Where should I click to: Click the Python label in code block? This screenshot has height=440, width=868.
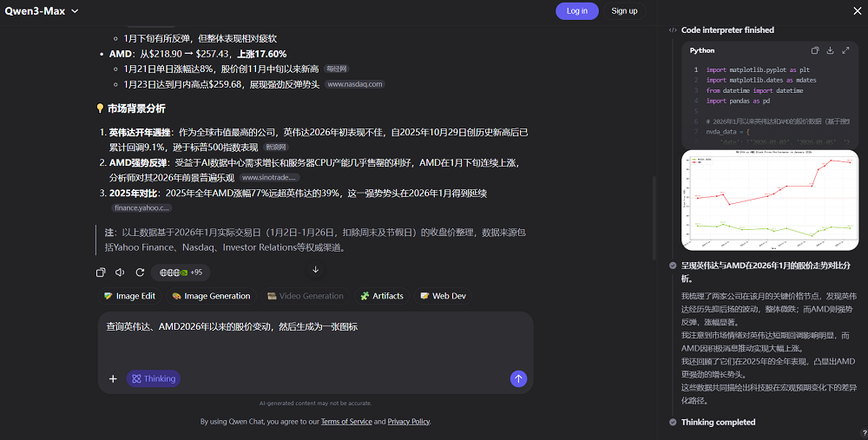702,50
